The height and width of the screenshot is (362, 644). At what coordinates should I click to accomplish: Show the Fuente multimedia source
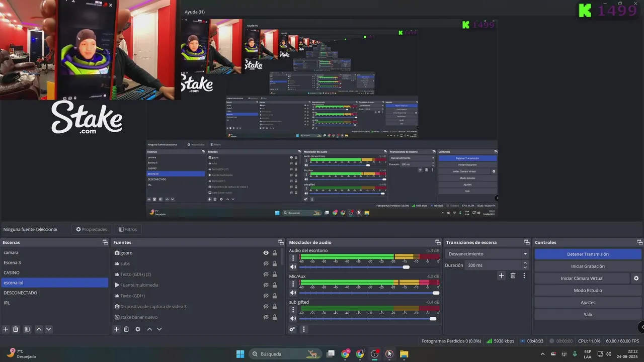(266, 285)
